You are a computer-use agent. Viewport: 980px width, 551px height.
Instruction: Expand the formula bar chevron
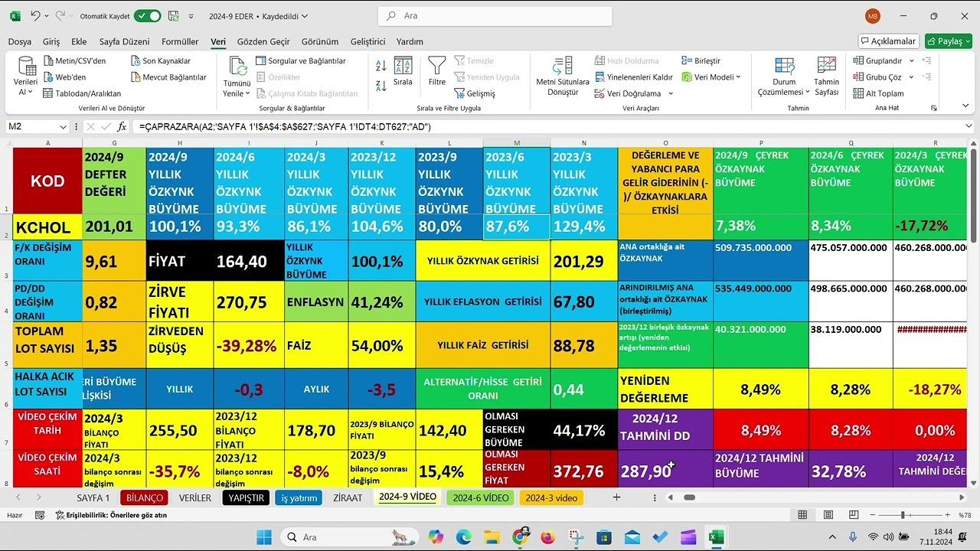(969, 126)
